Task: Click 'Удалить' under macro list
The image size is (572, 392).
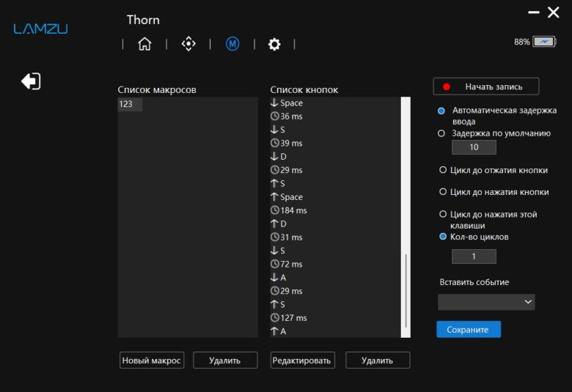Action: 225,360
